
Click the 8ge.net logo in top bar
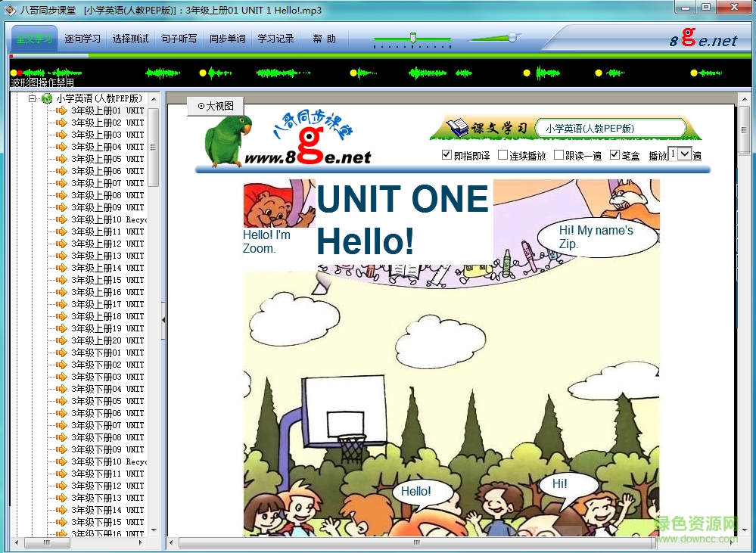pos(703,39)
